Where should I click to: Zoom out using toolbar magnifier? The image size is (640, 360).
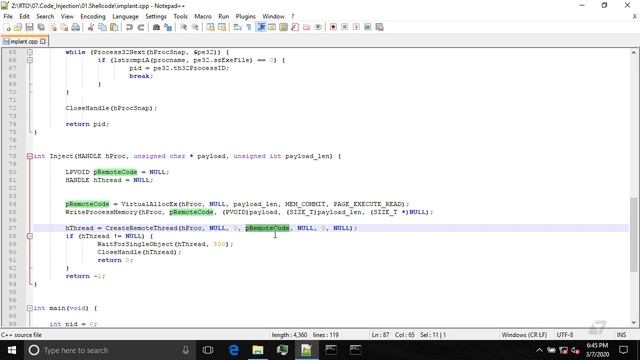(195, 27)
